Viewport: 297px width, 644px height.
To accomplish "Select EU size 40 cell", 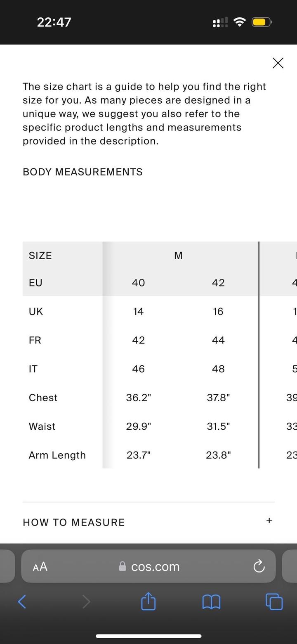I will pos(138,283).
